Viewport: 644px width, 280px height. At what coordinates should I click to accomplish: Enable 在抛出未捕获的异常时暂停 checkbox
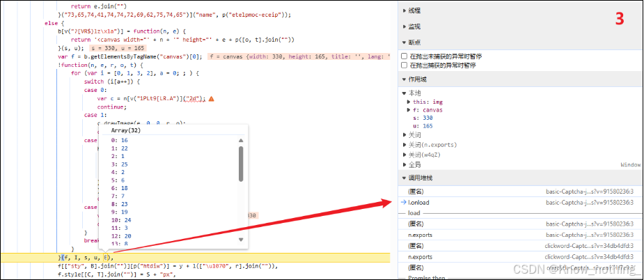404,56
